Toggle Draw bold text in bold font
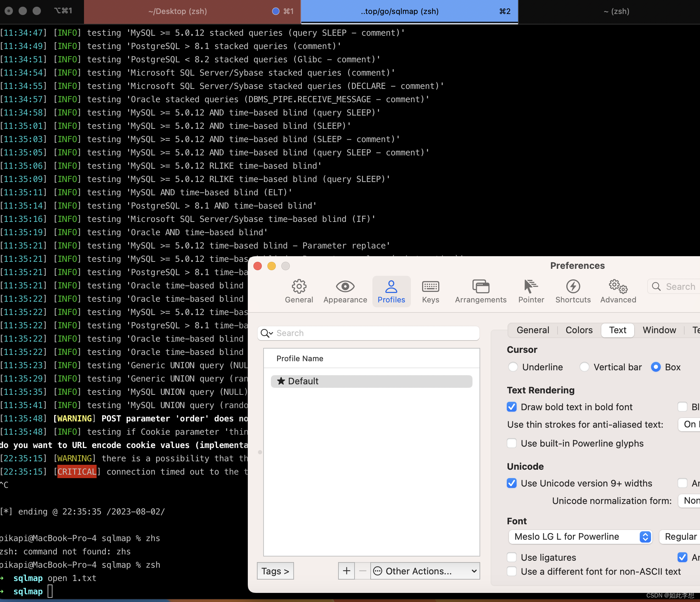This screenshot has height=602, width=700. 512,407
